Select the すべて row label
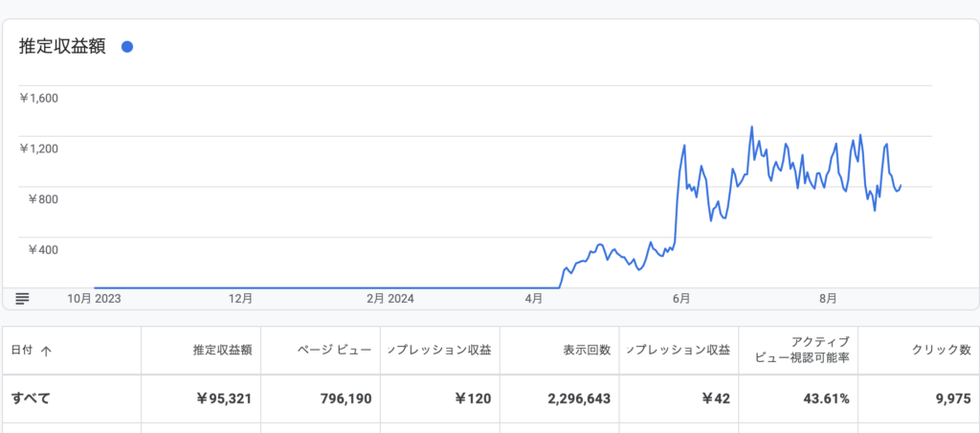This screenshot has width=980, height=433. pyautogui.click(x=32, y=399)
